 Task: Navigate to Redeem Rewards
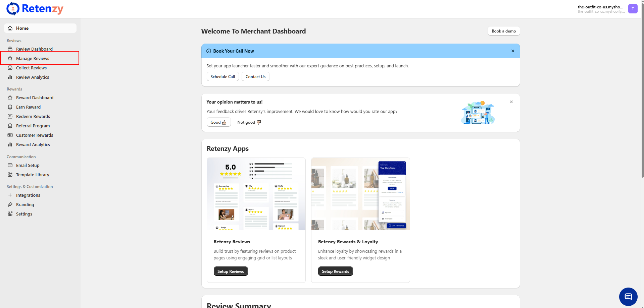[x=40, y=116]
